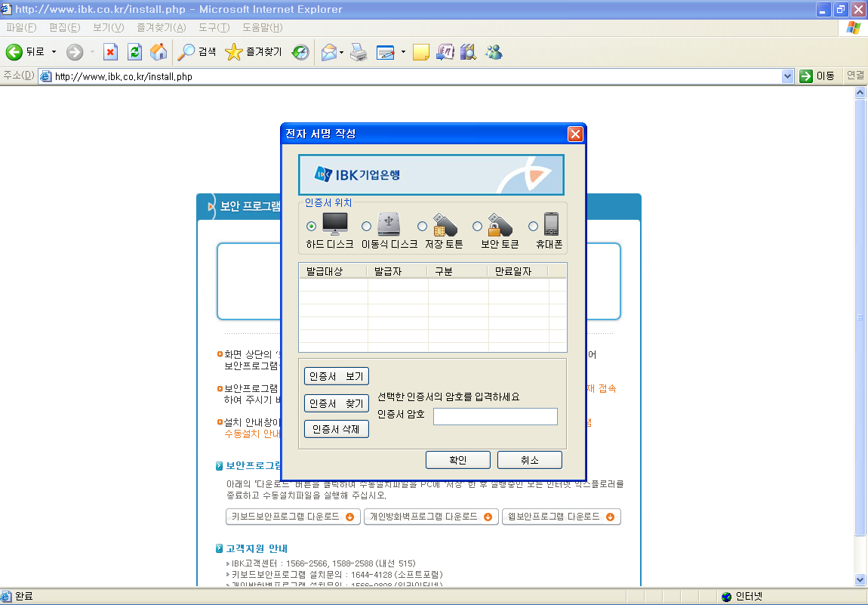868x605 pixels.
Task: Click the page scrollbar up arrow
Action: (860, 92)
